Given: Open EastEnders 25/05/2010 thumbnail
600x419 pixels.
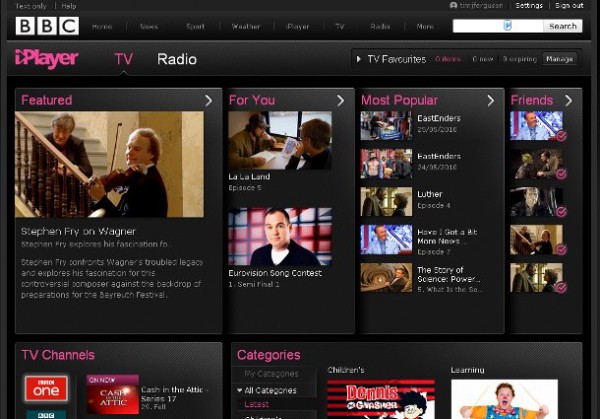Looking at the screenshot, I should coord(386,126).
